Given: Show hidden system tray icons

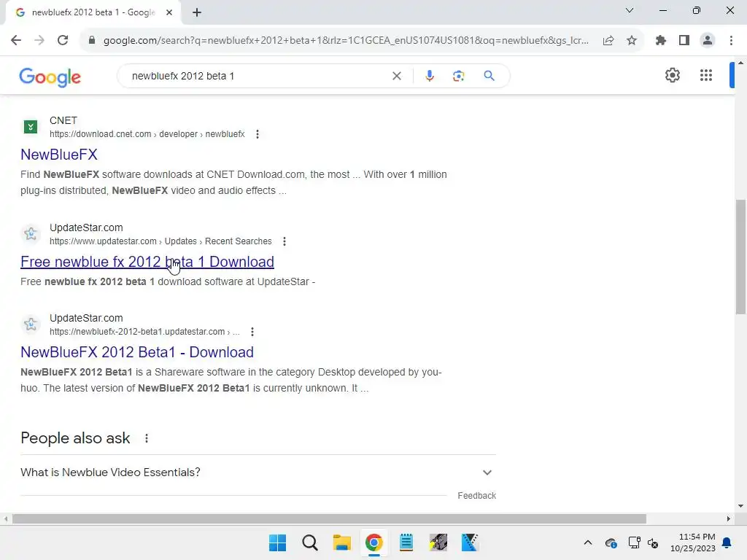Looking at the screenshot, I should pyautogui.click(x=588, y=542).
